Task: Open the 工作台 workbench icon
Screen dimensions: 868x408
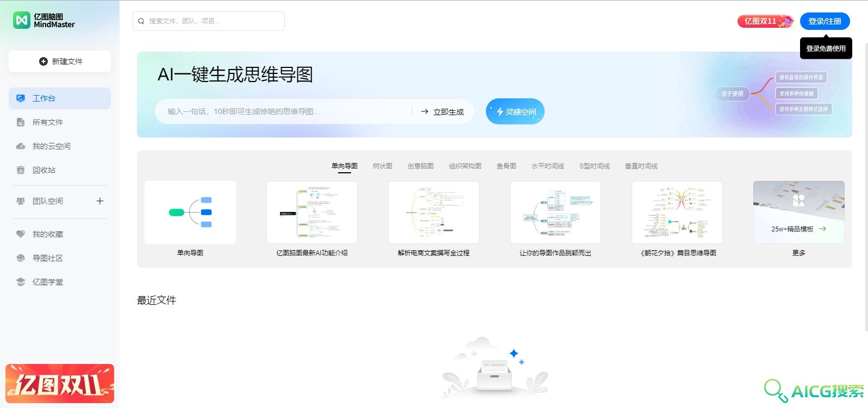Action: click(x=21, y=98)
